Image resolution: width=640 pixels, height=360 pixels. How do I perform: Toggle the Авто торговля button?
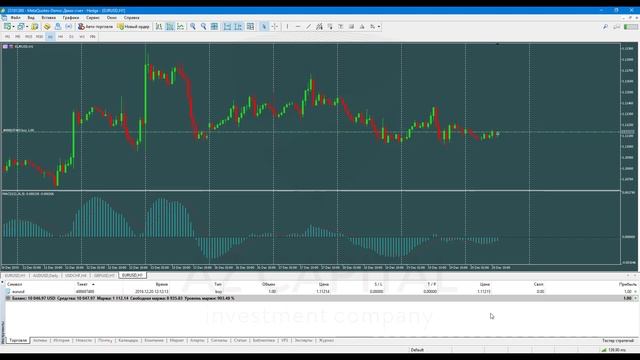[x=95, y=27]
